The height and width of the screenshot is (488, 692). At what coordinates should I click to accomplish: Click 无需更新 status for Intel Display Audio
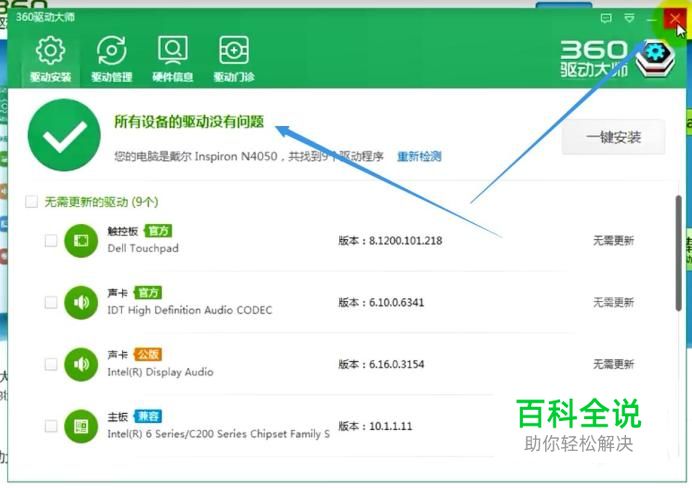613,364
